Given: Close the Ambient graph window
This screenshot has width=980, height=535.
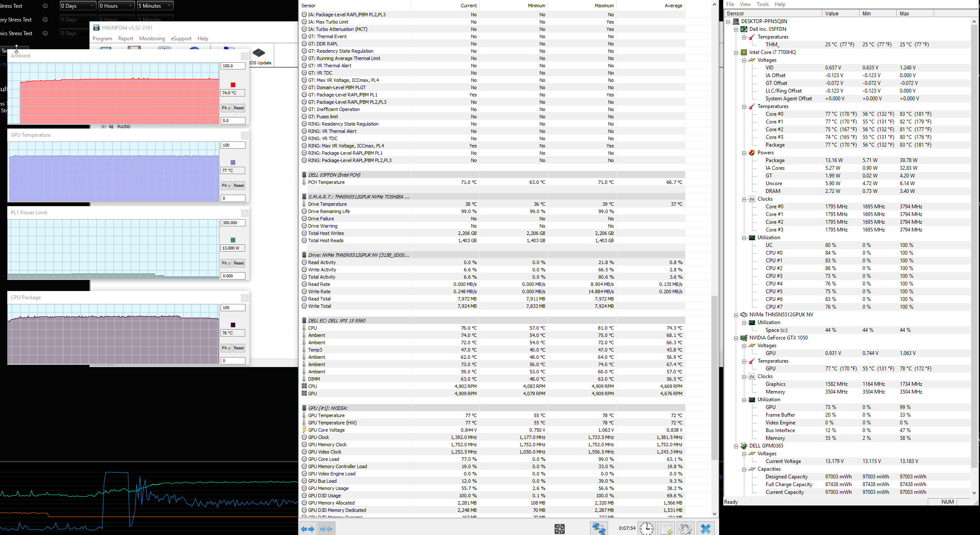Looking at the screenshot, I should pos(245,56).
